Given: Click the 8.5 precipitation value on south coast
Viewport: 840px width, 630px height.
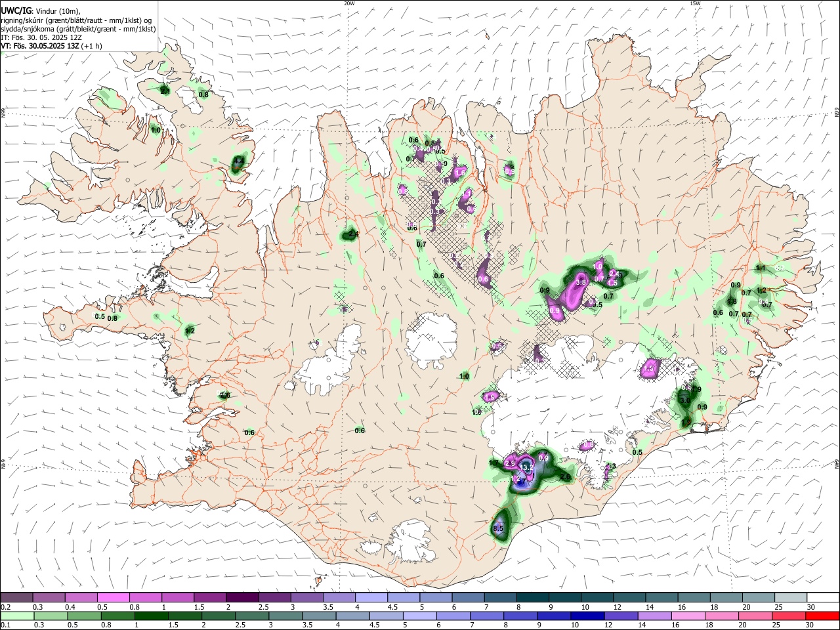Looking at the screenshot, I should tap(498, 528).
